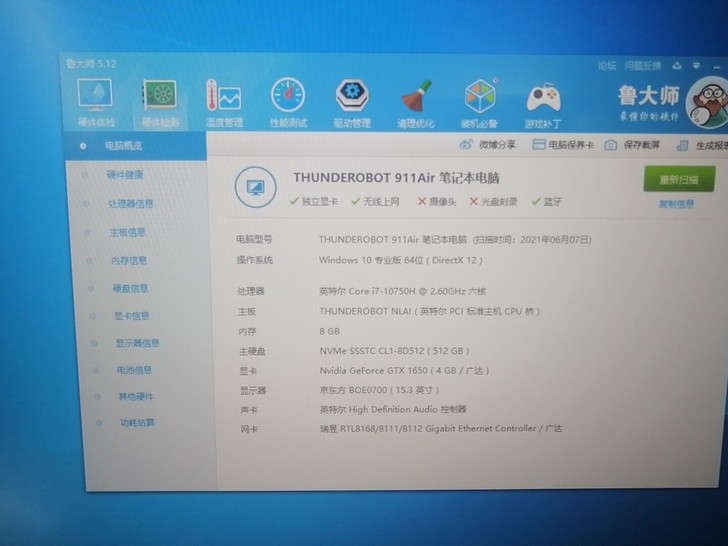Open 温度管理 temperature management

click(224, 103)
